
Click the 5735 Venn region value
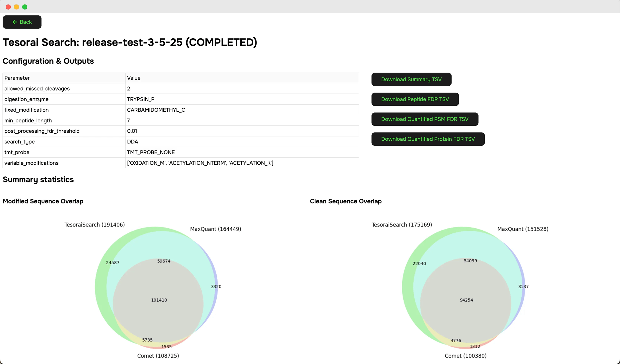click(x=147, y=340)
